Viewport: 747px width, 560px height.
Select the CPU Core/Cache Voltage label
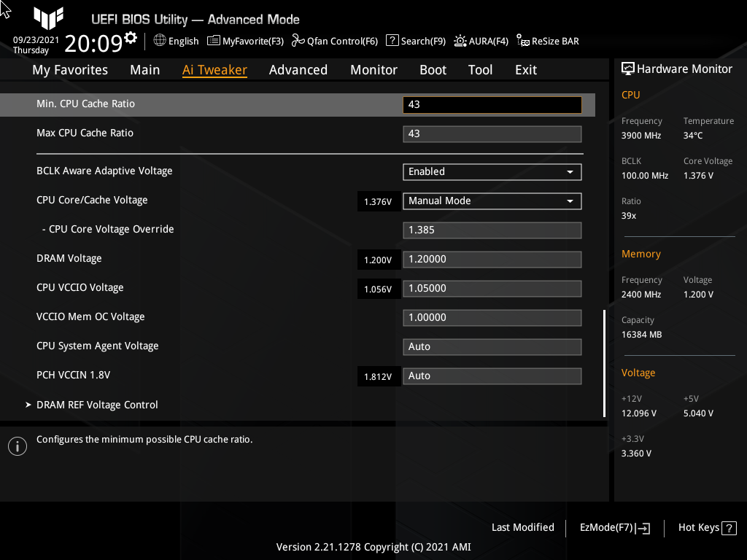point(92,200)
